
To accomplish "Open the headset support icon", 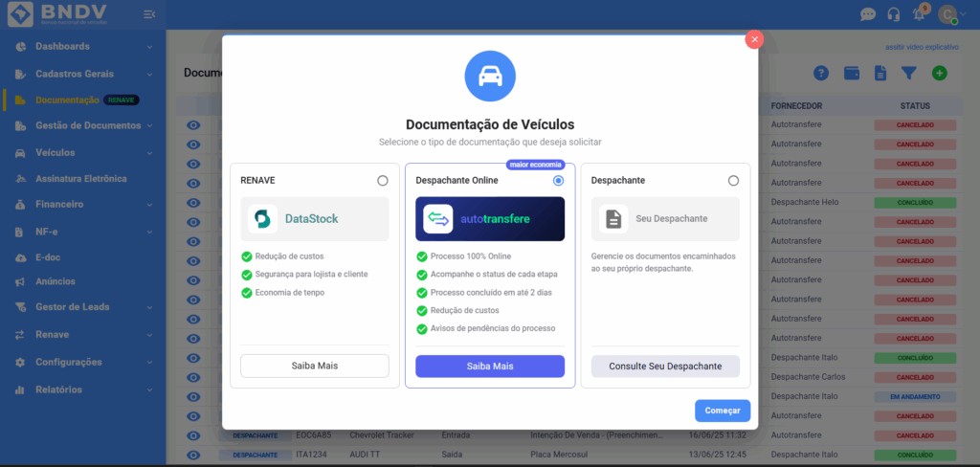I will [894, 14].
